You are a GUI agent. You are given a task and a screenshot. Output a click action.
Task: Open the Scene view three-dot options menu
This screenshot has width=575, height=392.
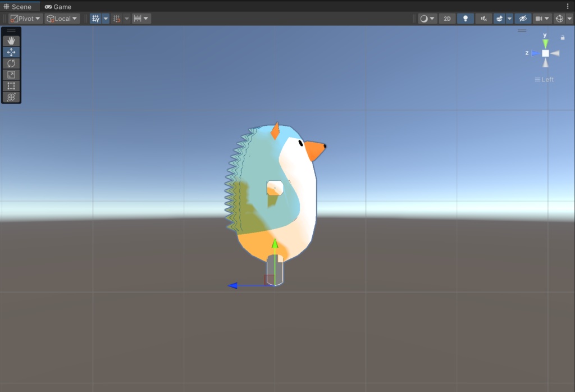click(x=568, y=6)
